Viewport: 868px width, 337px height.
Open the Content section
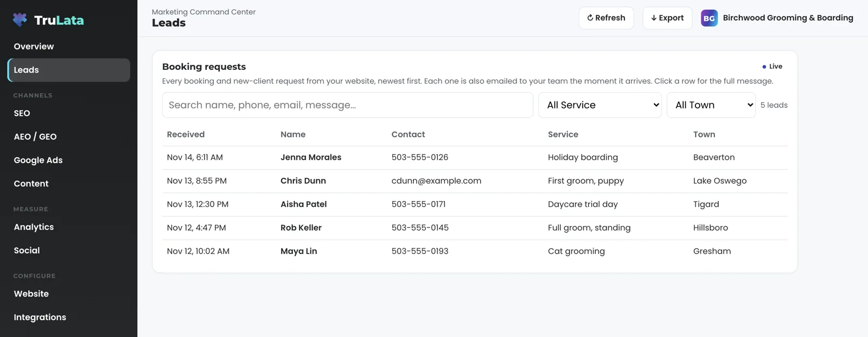pyautogui.click(x=68, y=184)
